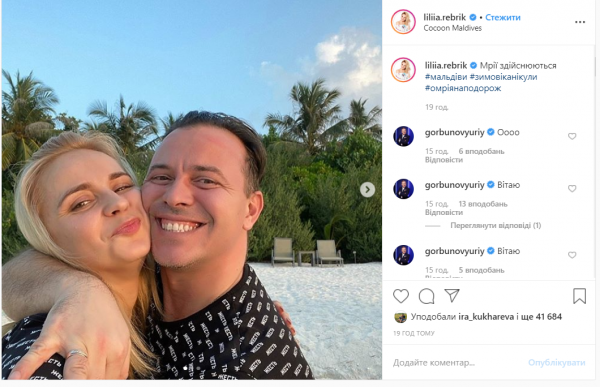The width and height of the screenshot is (600, 387).
Task: Click 'Стежити' follow link
Action: click(x=503, y=17)
